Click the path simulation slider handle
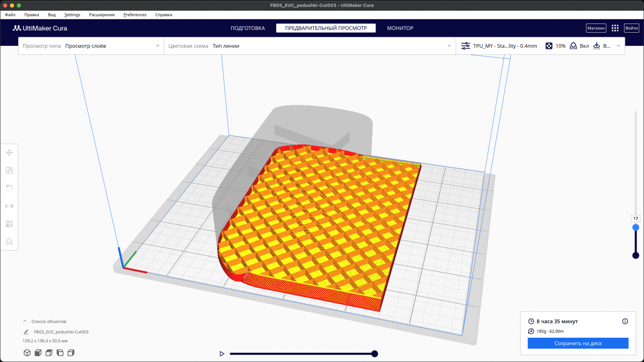The width and height of the screenshot is (644, 362). 374,354
